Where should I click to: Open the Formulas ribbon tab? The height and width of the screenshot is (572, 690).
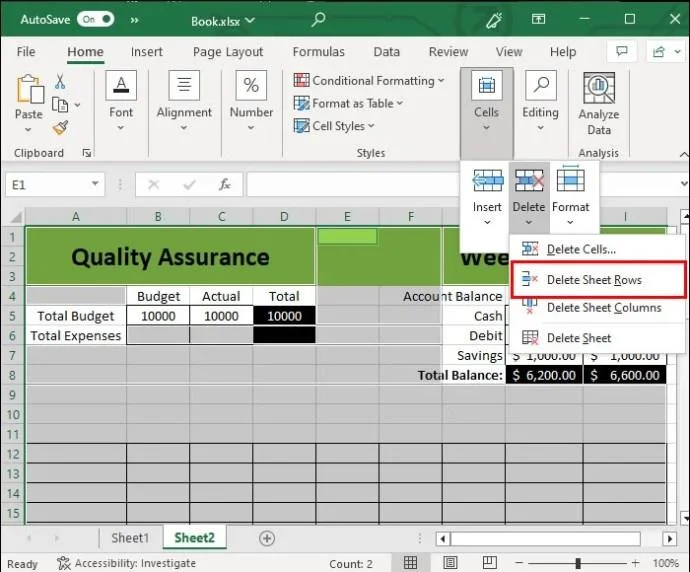coord(318,52)
